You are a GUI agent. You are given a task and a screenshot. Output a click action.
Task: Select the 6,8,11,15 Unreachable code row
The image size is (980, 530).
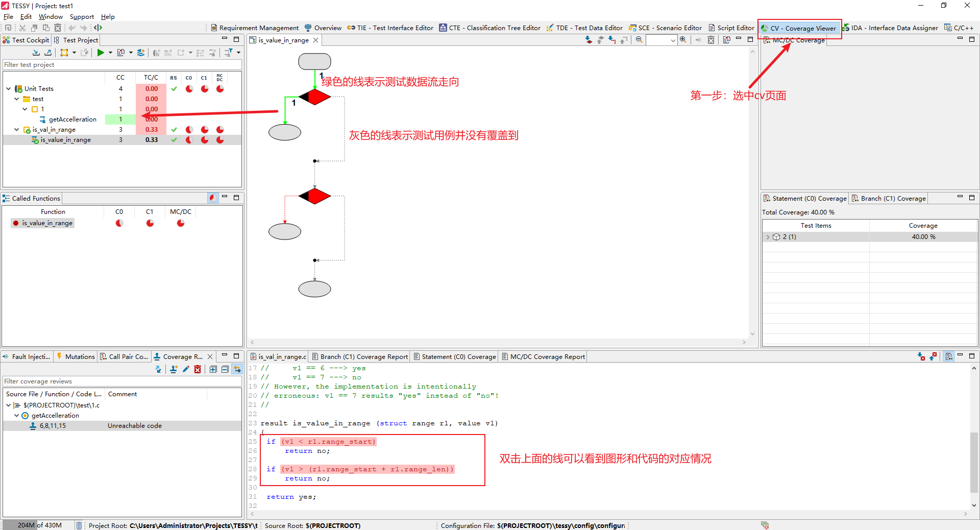point(122,426)
